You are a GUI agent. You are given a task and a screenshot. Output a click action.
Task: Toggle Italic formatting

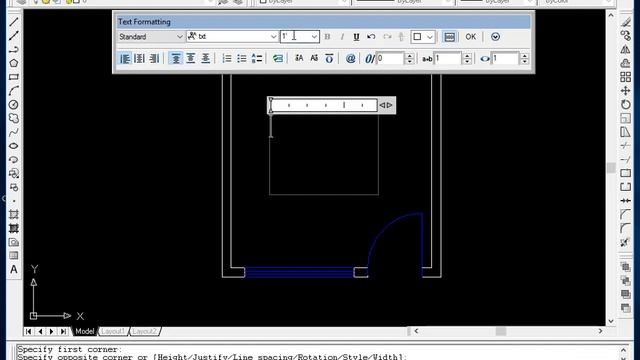click(342, 37)
